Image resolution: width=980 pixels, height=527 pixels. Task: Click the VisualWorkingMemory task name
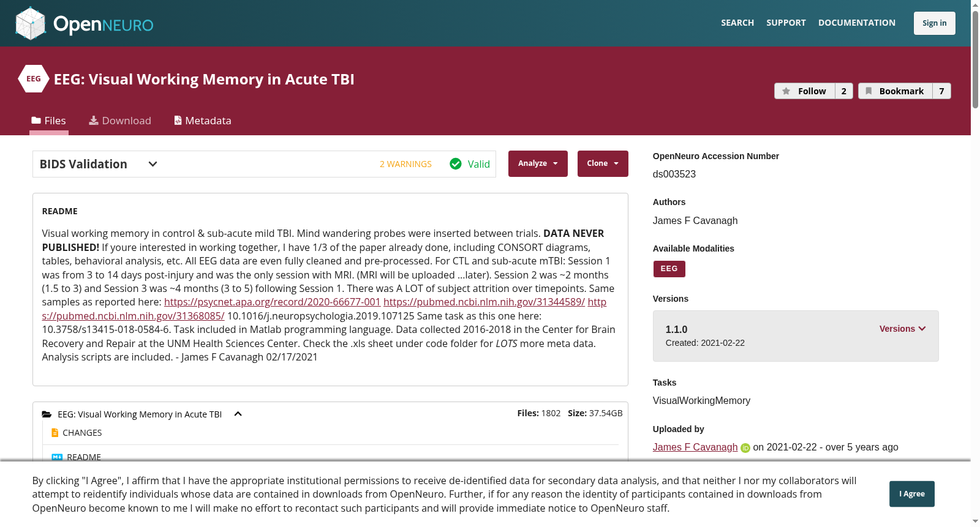point(701,401)
